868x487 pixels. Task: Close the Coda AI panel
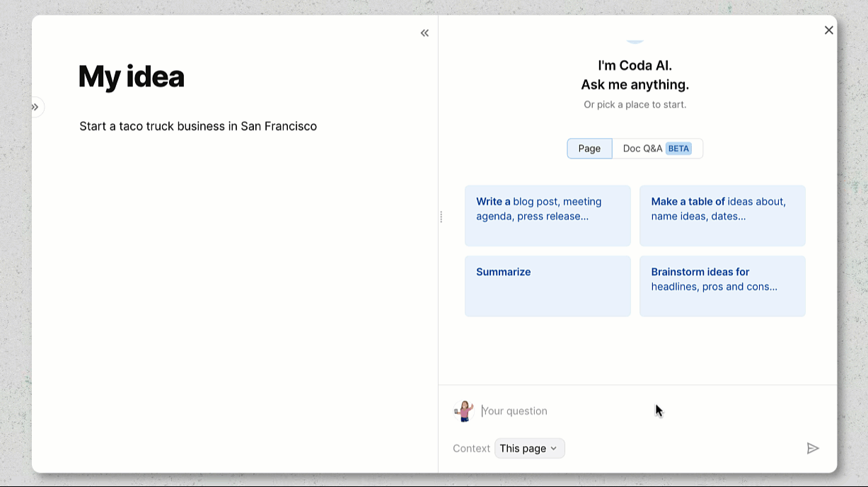click(x=828, y=30)
